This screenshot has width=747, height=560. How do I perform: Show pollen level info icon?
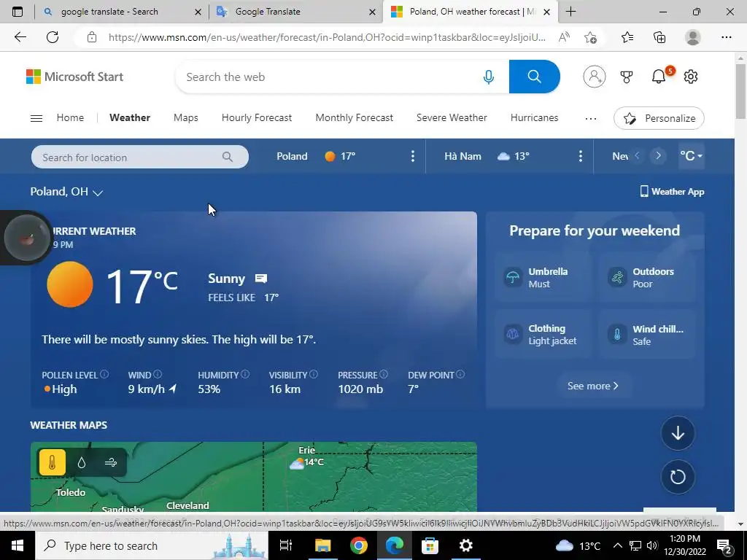pos(104,374)
